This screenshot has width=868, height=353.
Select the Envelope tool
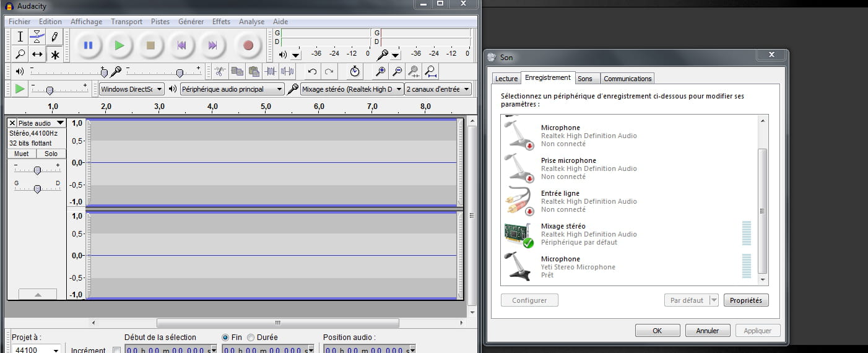point(37,37)
